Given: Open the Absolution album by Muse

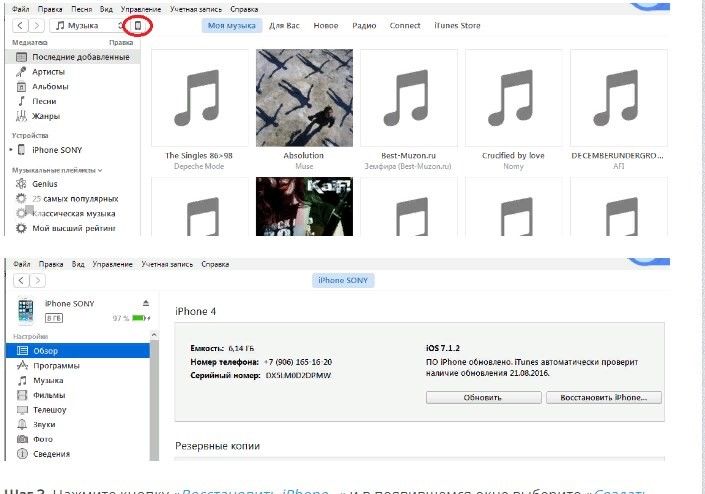Looking at the screenshot, I should [303, 97].
